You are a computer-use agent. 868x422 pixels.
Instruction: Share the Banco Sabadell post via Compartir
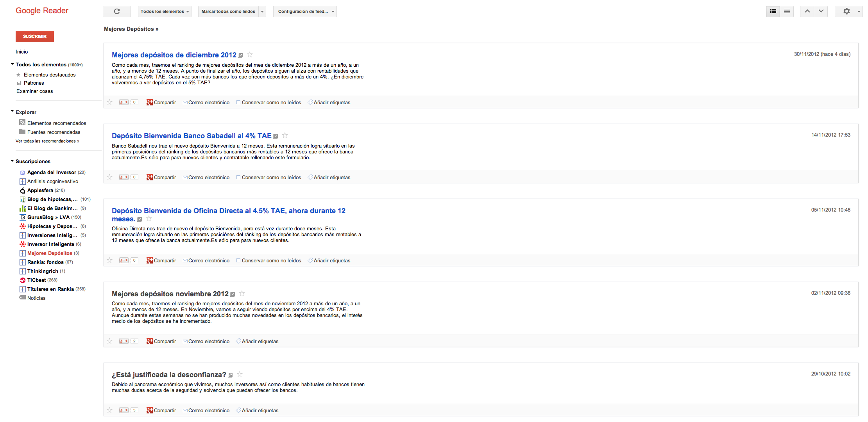click(x=161, y=177)
